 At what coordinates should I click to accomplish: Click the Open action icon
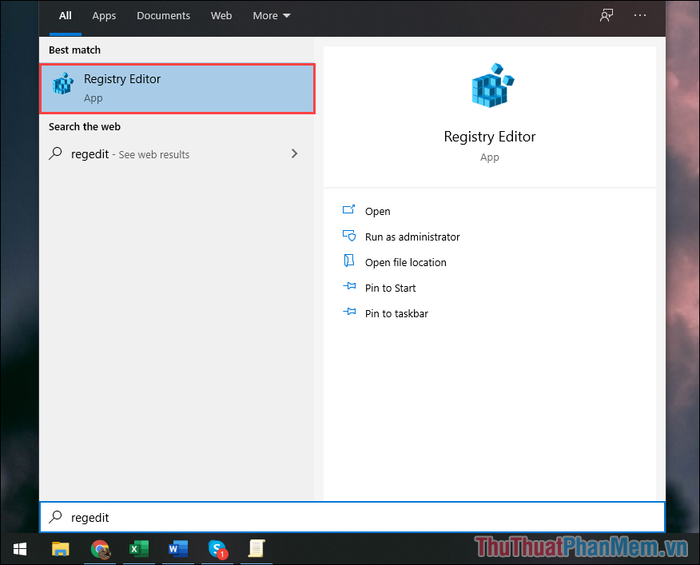(349, 209)
